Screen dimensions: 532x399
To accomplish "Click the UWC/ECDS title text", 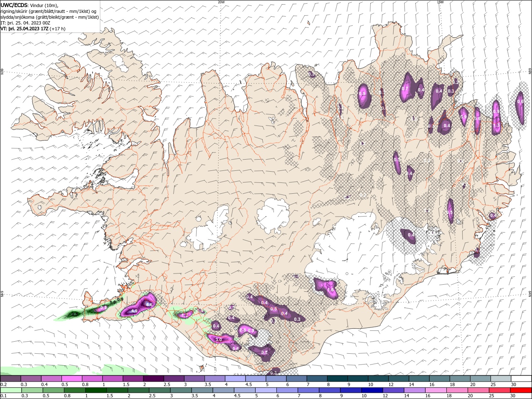I will tap(14, 5).
